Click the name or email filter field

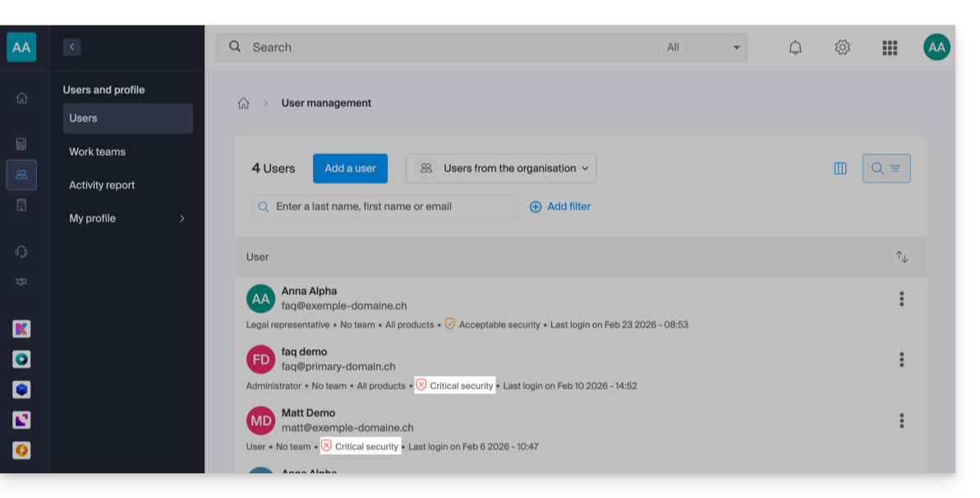pos(385,207)
